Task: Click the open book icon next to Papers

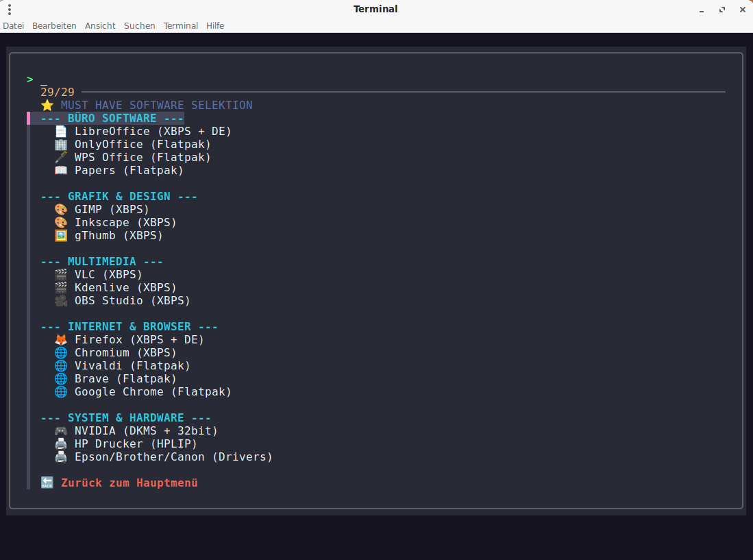Action: (x=61, y=170)
